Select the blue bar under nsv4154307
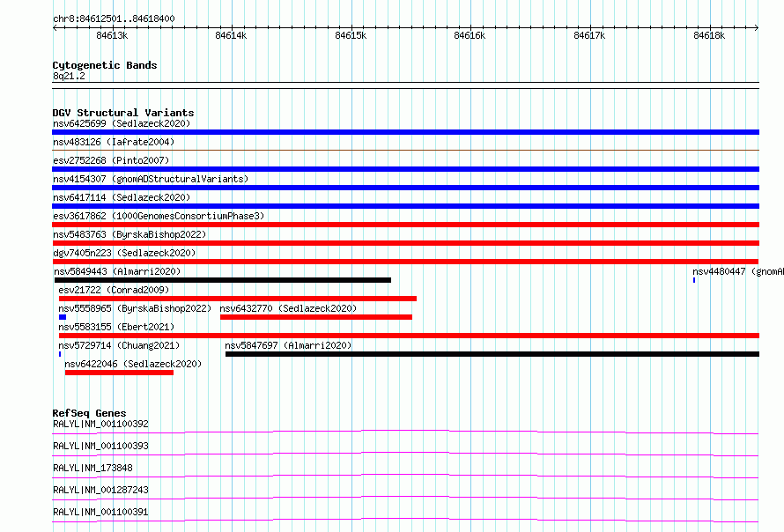The width and height of the screenshot is (784, 532). pyautogui.click(x=405, y=188)
